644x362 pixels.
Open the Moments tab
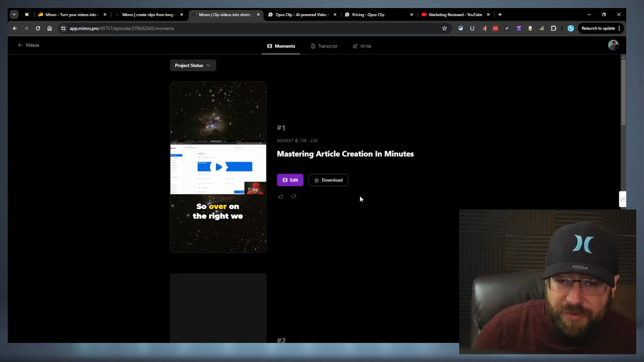tap(281, 46)
